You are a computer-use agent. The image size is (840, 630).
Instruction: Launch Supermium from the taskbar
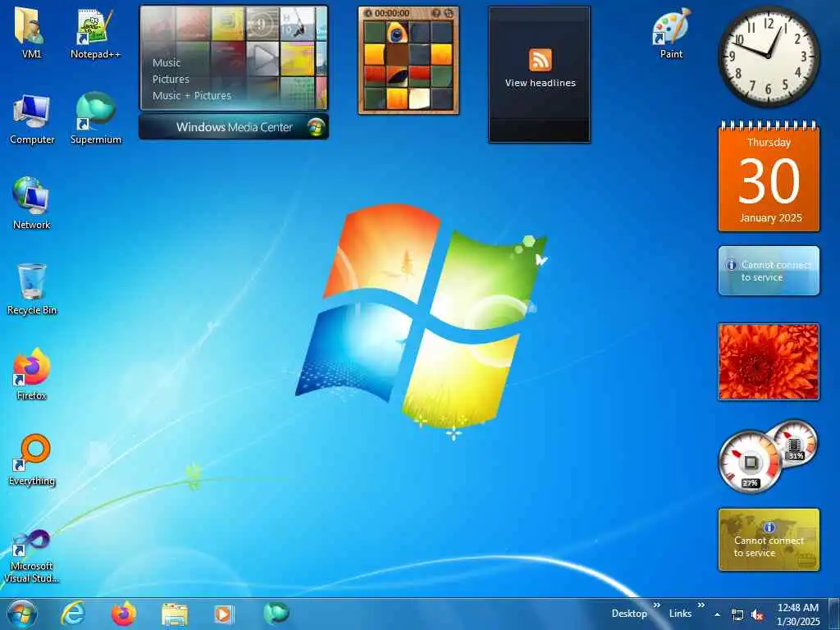[x=276, y=613]
